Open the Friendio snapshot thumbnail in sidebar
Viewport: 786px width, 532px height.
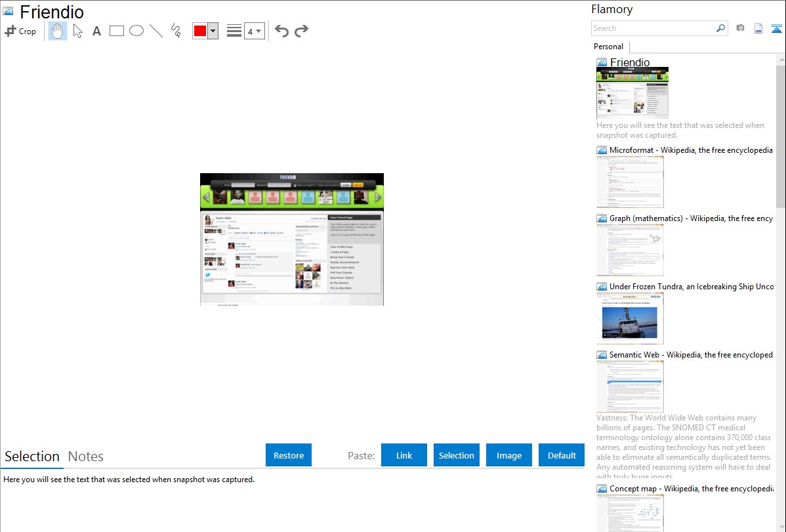click(x=632, y=93)
